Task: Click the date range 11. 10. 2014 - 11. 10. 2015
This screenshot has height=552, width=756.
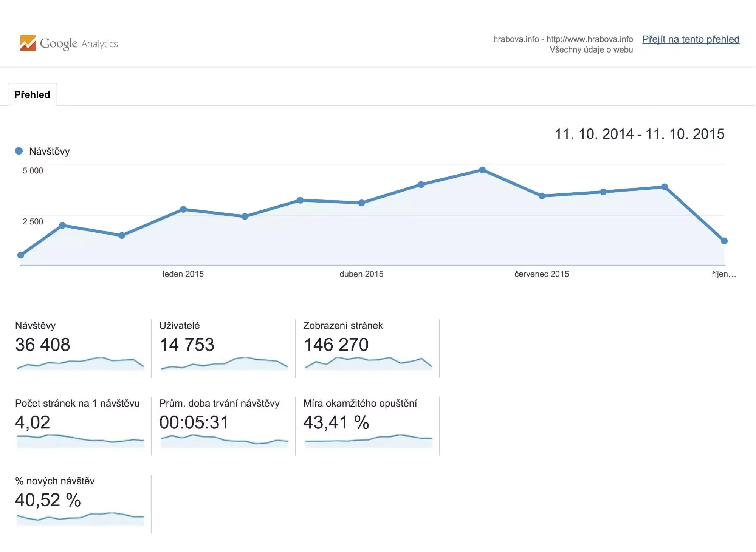Action: pyautogui.click(x=639, y=134)
